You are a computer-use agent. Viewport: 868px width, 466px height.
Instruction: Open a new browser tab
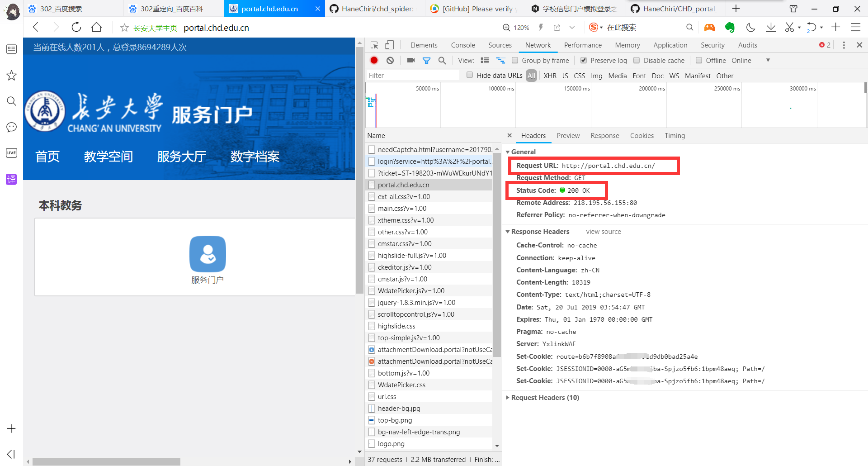pyautogui.click(x=736, y=9)
